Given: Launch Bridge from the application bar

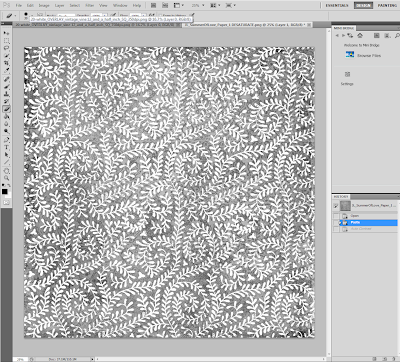Looking at the screenshot, I should [153, 5].
